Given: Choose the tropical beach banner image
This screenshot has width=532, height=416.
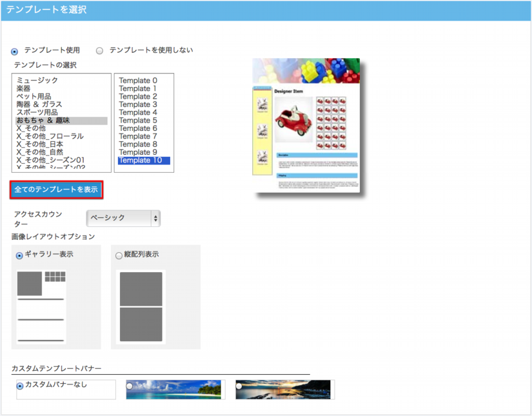Looking at the screenshot, I should 174,389.
